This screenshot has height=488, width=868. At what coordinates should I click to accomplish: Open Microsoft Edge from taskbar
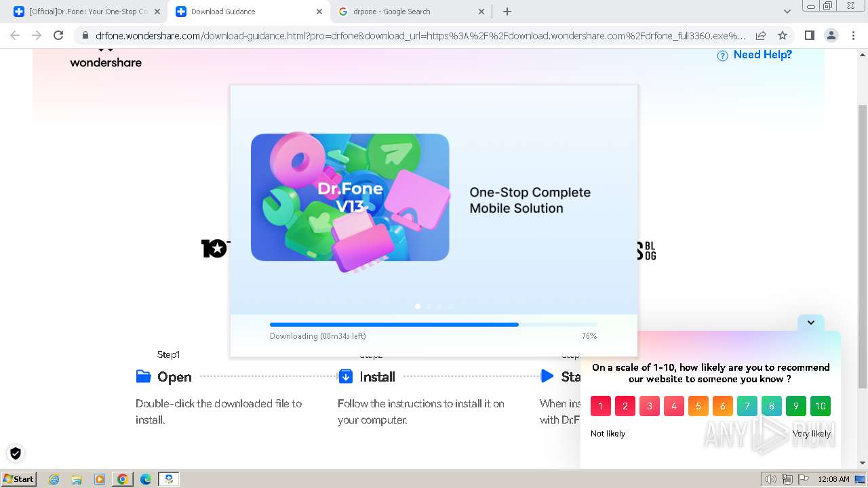tap(145, 479)
